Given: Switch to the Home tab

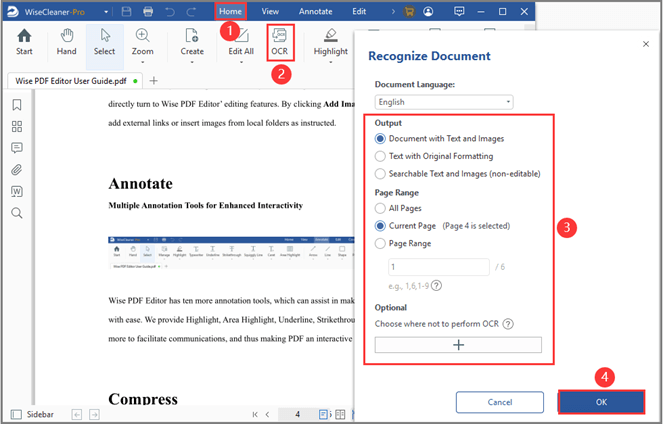Looking at the screenshot, I should [230, 11].
